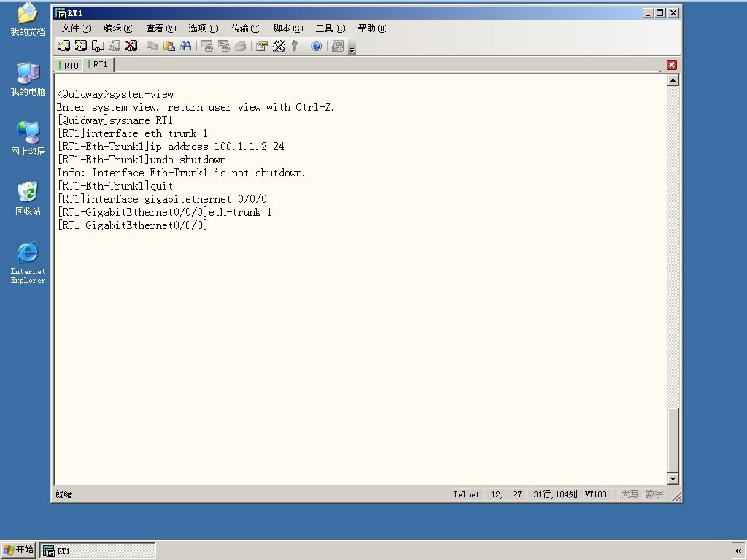Click the 就绪 status bar text
Image resolution: width=747 pixels, height=560 pixels.
coord(64,494)
